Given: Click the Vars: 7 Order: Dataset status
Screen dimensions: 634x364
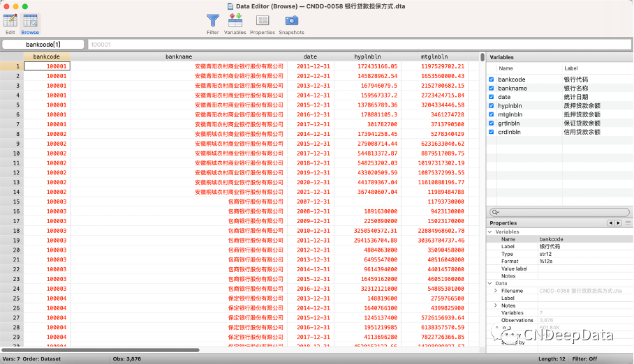Looking at the screenshot, I should tap(31, 358).
